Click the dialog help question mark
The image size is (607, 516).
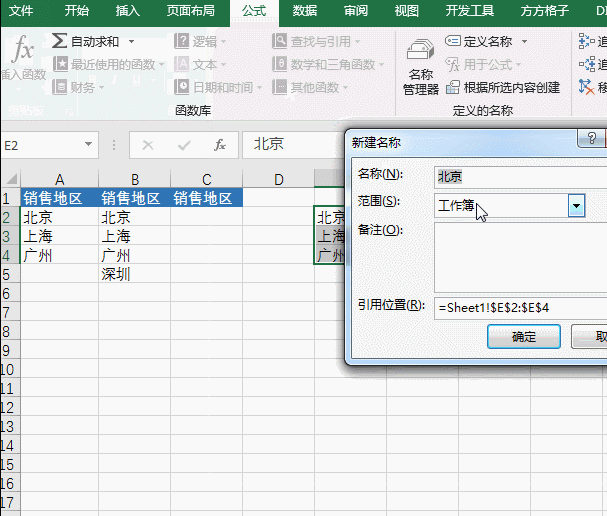point(591,139)
